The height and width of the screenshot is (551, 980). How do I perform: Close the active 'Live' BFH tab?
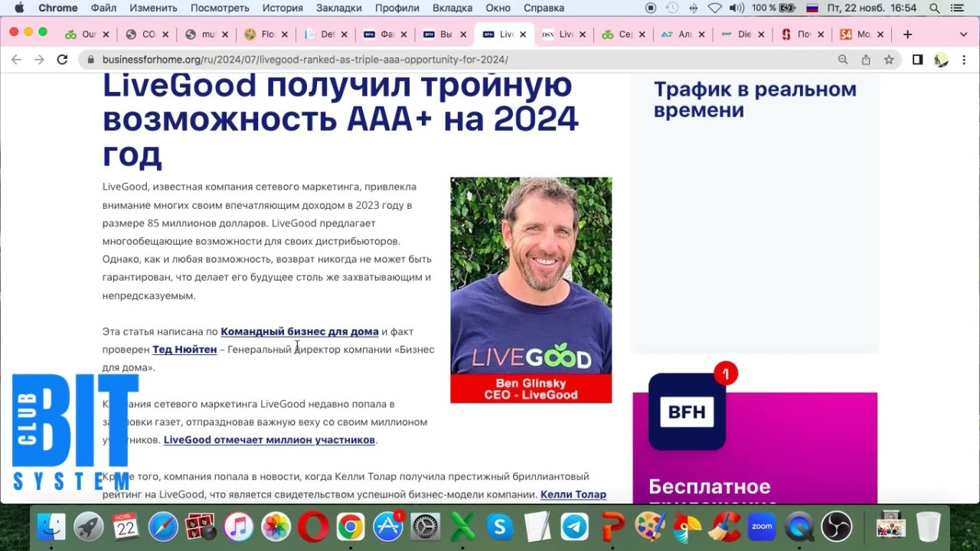(x=523, y=34)
